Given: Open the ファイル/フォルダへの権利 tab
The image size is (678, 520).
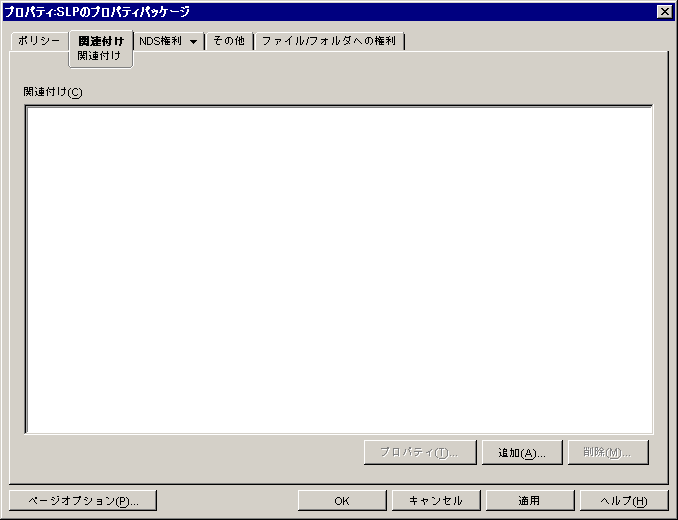Looking at the screenshot, I should pyautogui.click(x=329, y=41).
